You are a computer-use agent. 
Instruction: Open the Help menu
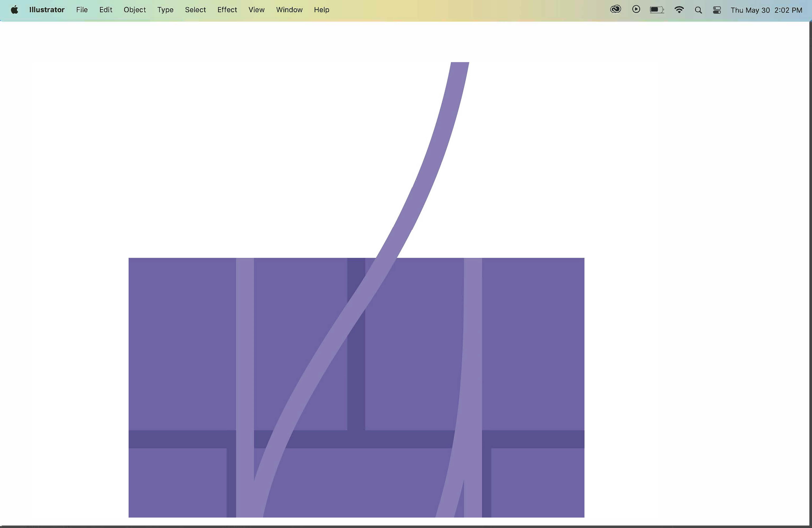tap(321, 10)
